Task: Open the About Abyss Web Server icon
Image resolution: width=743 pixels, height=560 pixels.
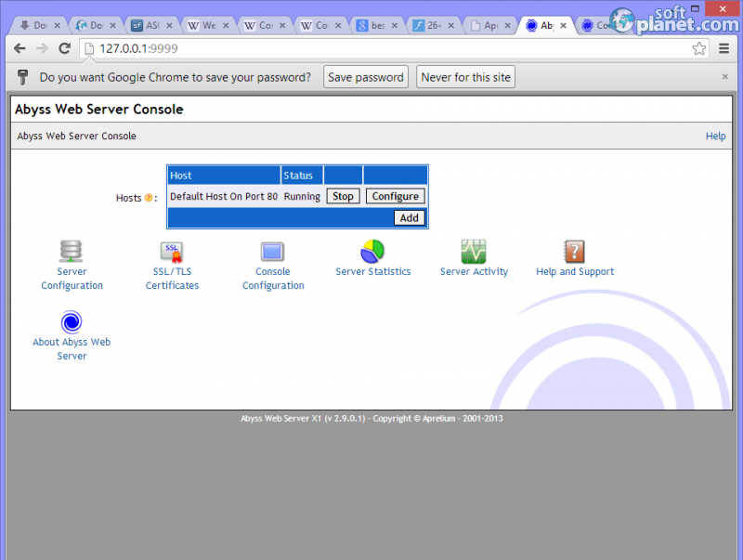Action: click(72, 322)
